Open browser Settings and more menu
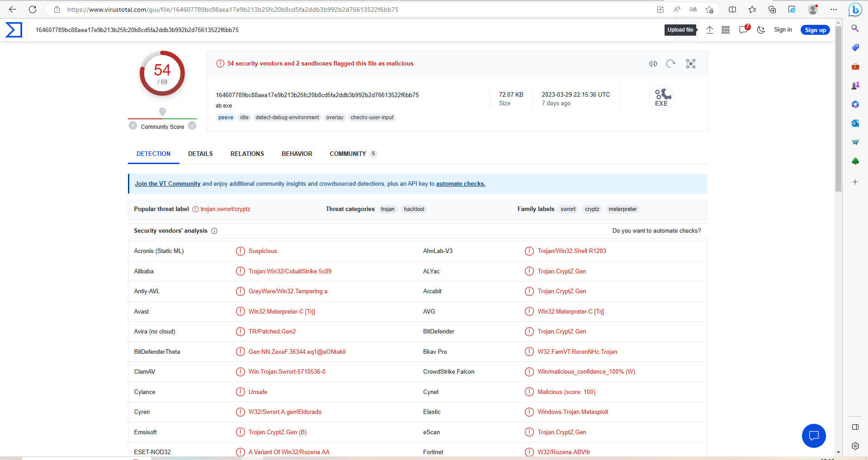This screenshot has width=868, height=460. [x=834, y=9]
